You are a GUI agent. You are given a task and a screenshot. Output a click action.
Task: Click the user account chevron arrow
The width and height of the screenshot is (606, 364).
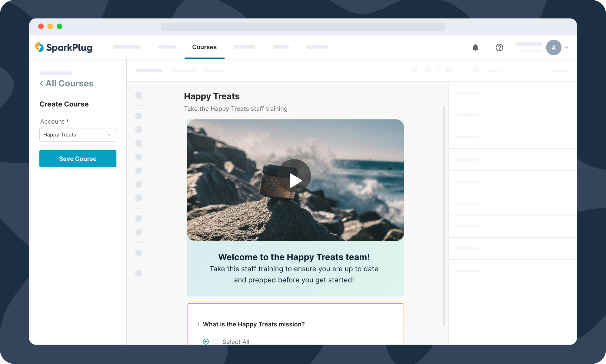coord(568,48)
